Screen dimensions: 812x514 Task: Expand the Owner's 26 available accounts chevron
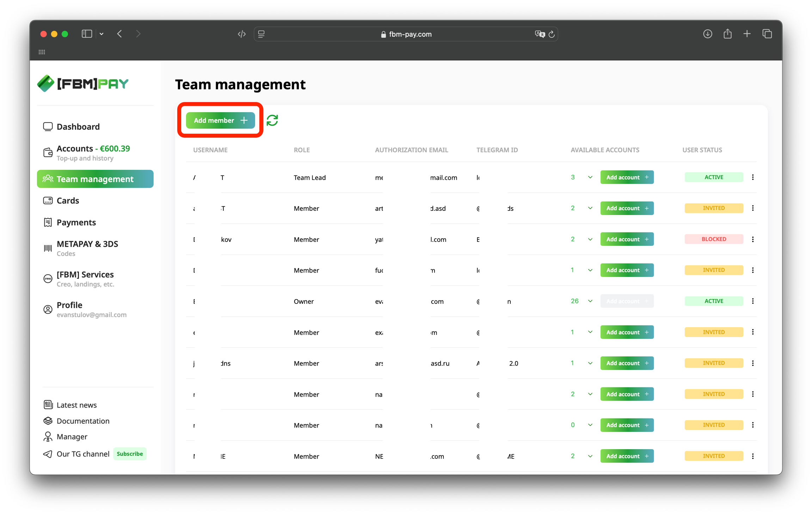[x=590, y=301]
